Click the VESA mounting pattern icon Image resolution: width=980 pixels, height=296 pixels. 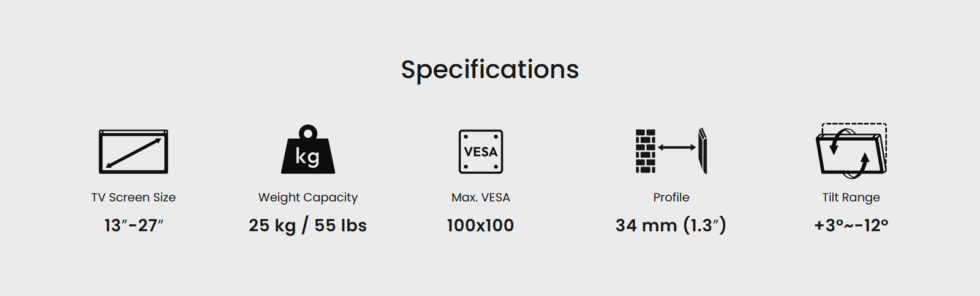481,152
